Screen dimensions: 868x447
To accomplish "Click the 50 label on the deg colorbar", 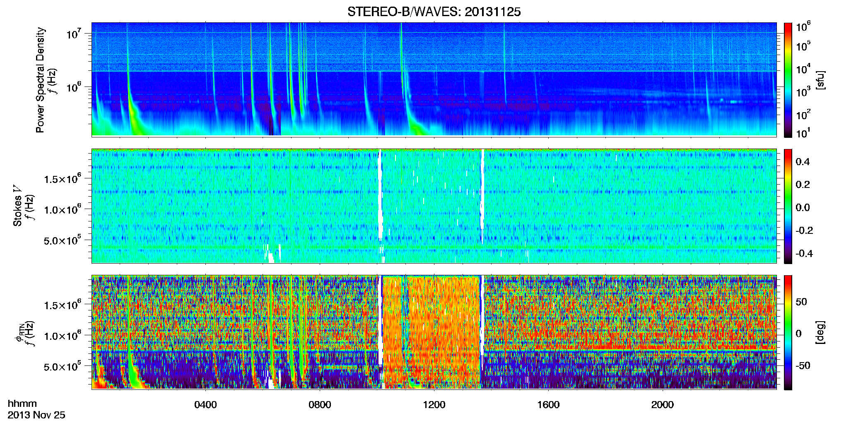I will pos(801,302).
